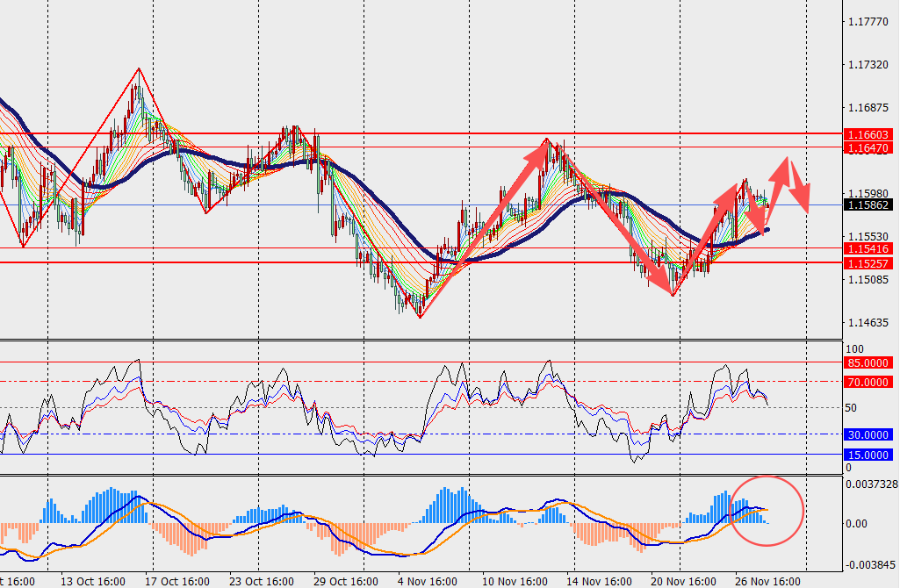Image resolution: width=900 pixels, height=588 pixels.
Task: Select the 1.15416 support price label
Action: [868, 250]
